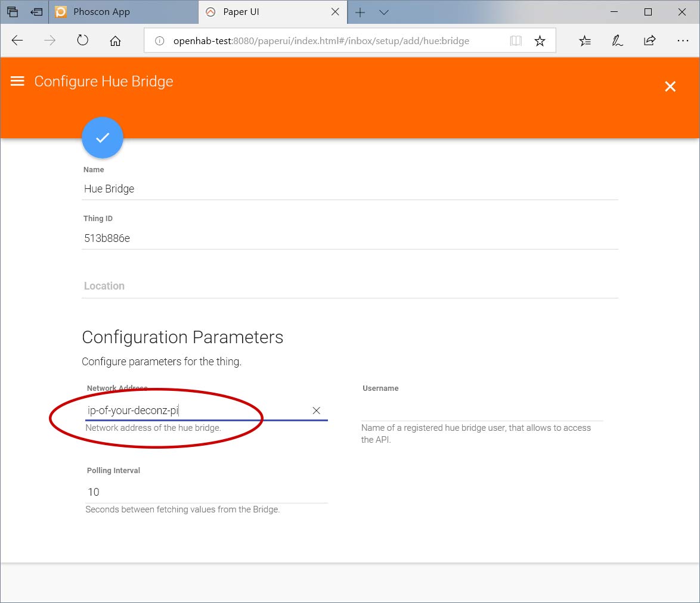
Task: Refresh the browser page
Action: click(x=82, y=41)
